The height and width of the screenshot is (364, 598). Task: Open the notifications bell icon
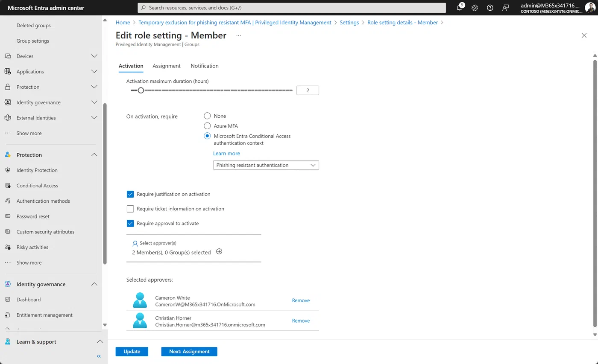(x=460, y=8)
